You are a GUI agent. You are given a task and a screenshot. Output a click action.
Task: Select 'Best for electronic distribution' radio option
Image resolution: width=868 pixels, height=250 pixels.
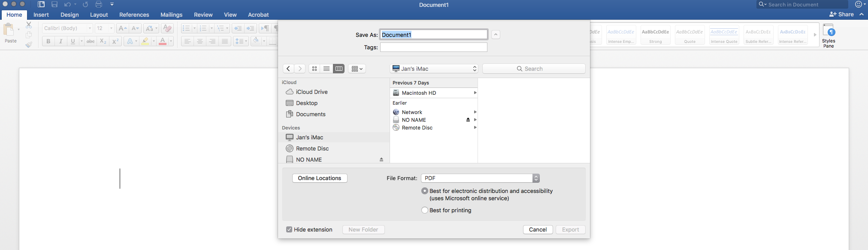[425, 191]
